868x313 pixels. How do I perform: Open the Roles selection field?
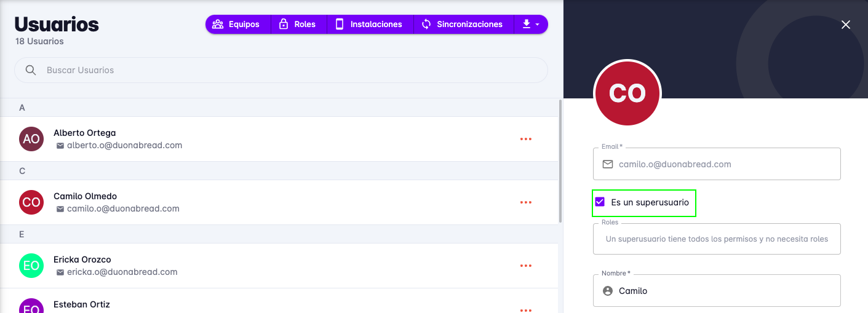(717, 239)
